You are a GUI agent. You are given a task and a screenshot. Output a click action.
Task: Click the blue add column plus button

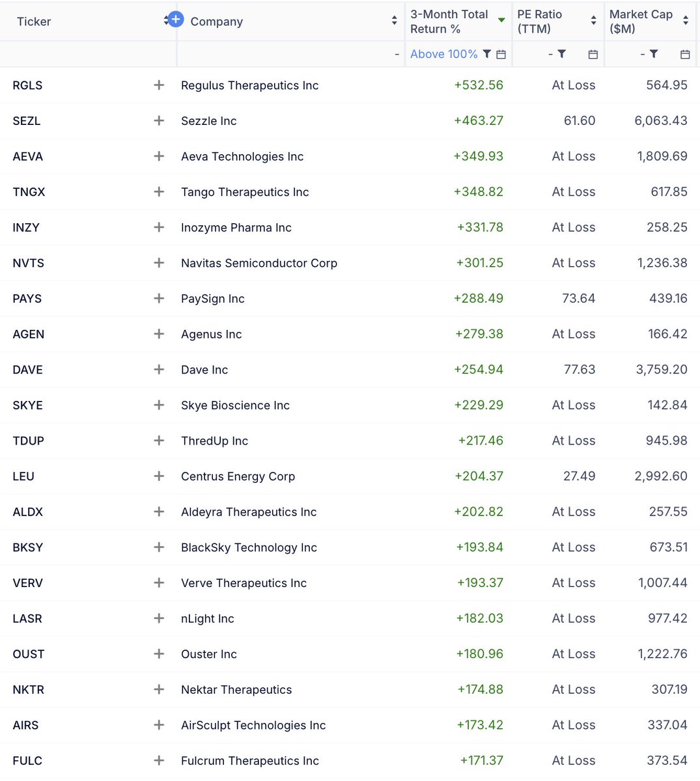tap(175, 20)
